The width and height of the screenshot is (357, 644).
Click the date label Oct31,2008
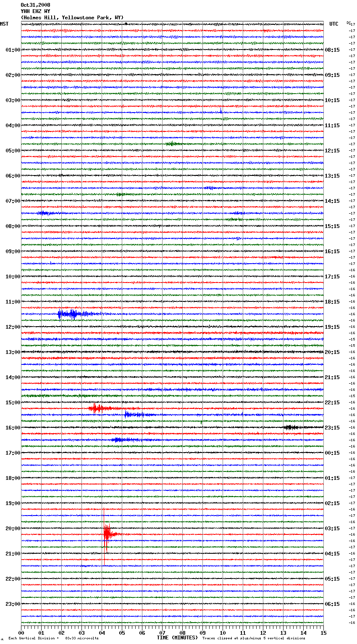[35, 5]
